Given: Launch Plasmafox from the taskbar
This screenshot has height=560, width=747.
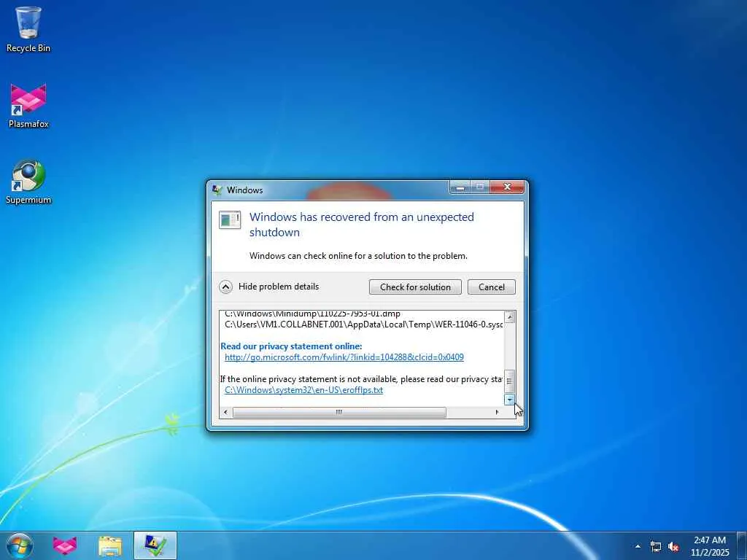Looking at the screenshot, I should [65, 545].
